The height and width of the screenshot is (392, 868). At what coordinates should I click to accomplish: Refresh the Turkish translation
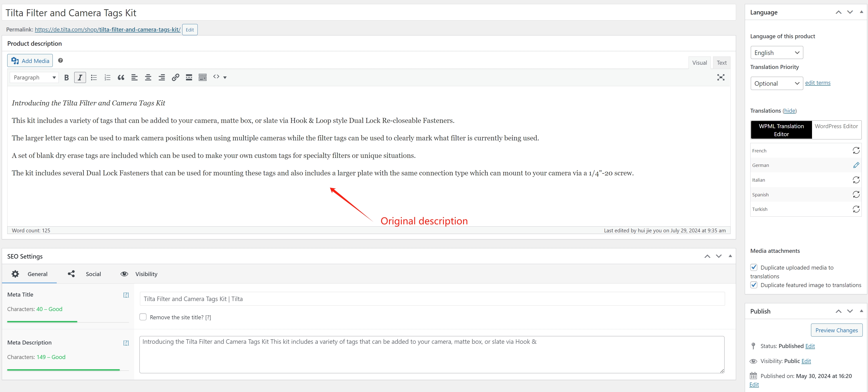(x=856, y=209)
